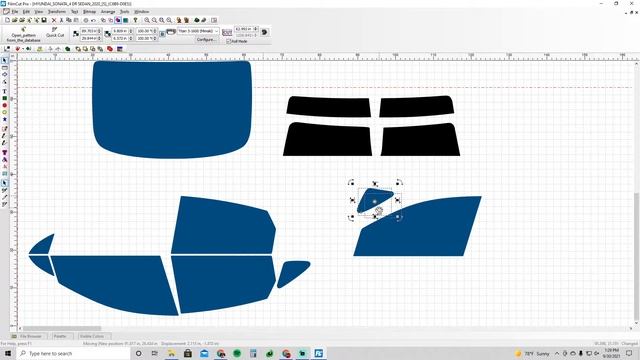The image size is (640, 360).
Task: Open the Arrange menu
Action: (x=108, y=11)
